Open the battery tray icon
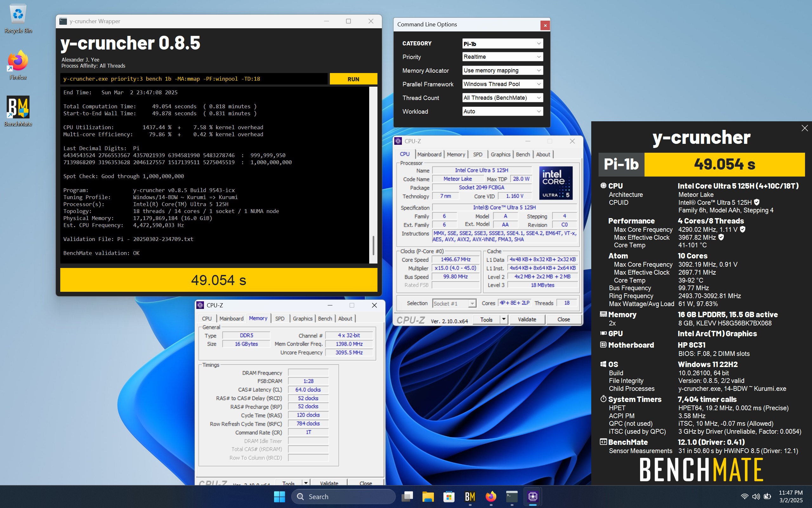The width and height of the screenshot is (812, 508). click(x=767, y=496)
